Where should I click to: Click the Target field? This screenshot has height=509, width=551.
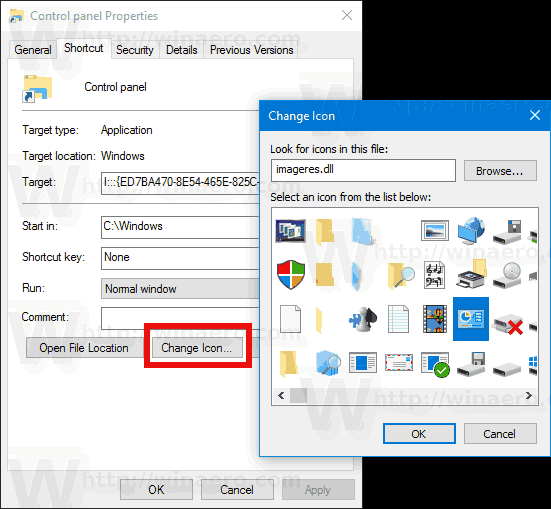(180, 183)
